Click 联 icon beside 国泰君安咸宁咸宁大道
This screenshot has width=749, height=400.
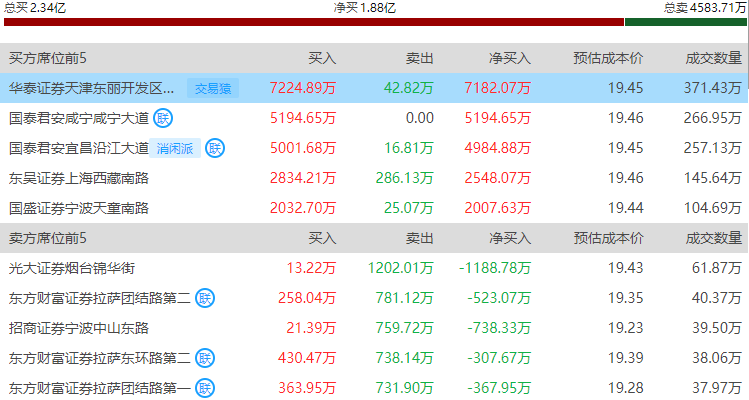[x=163, y=118]
